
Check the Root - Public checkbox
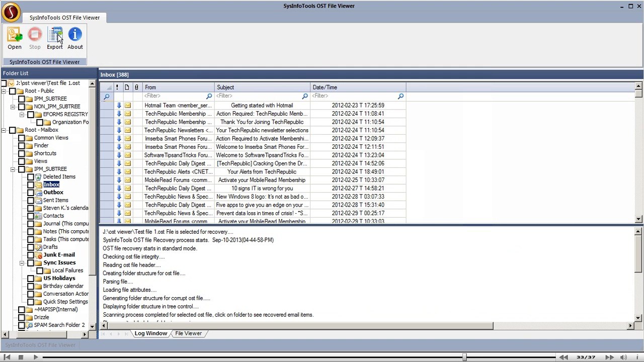click(x=13, y=91)
